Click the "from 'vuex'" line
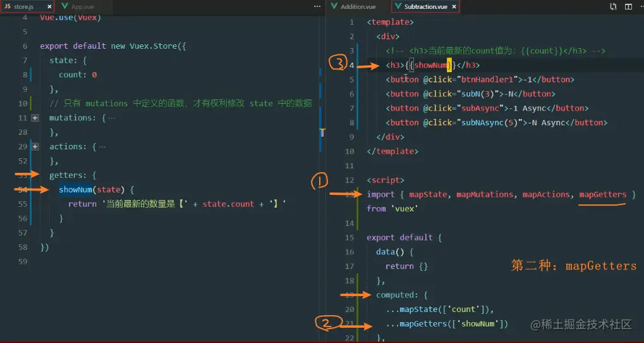 (392, 209)
